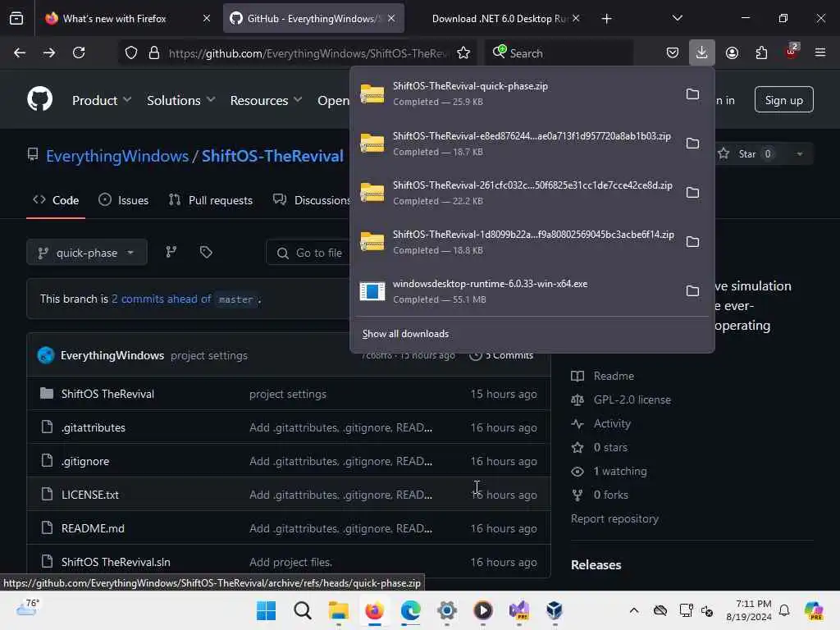
Task: View repository tags icon
Action: pos(206,252)
